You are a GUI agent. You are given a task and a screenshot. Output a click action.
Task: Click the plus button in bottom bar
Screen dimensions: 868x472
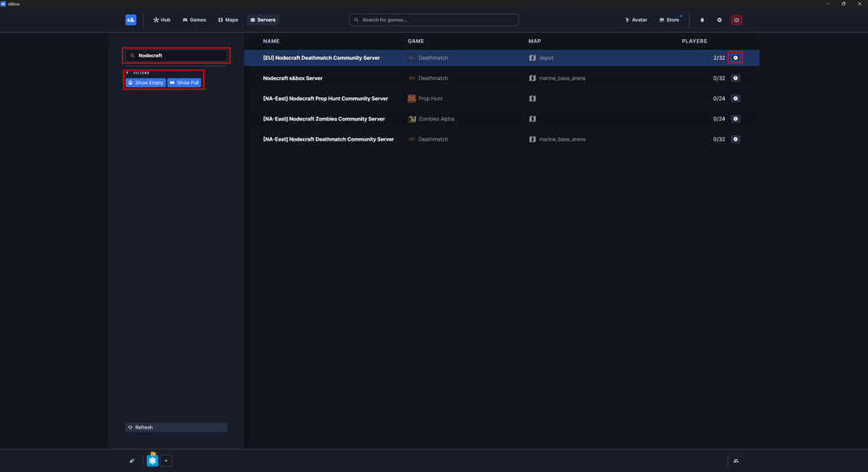[166, 461]
